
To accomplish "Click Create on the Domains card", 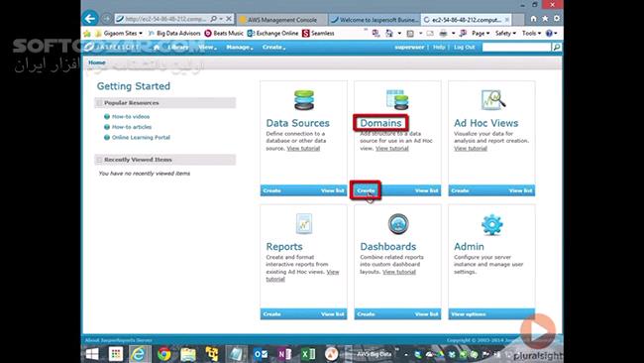I will (366, 190).
